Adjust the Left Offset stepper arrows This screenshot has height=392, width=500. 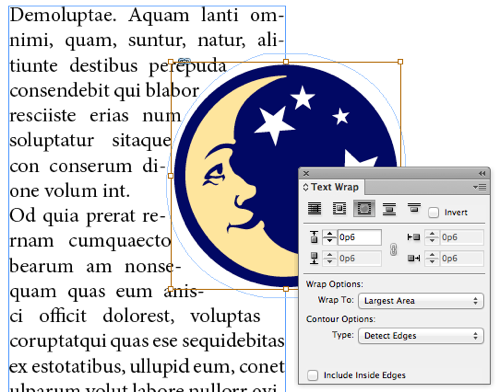click(432, 237)
